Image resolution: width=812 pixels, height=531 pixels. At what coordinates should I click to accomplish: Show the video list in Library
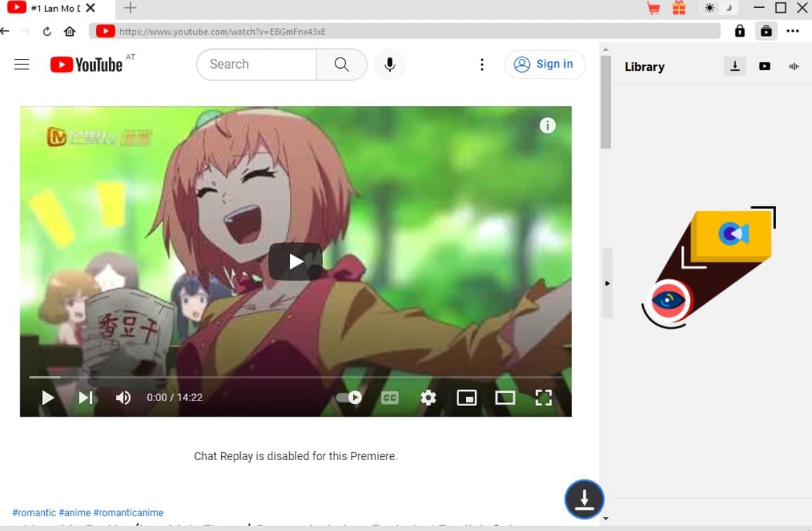point(764,66)
